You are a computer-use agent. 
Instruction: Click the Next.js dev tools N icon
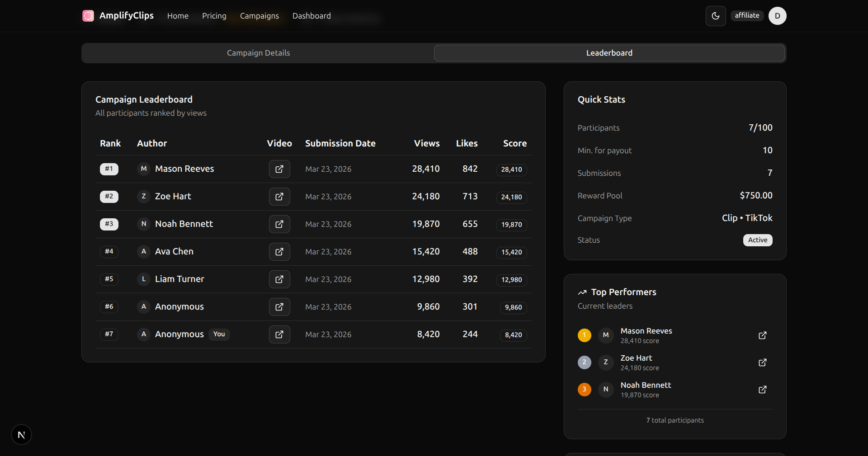tap(21, 435)
